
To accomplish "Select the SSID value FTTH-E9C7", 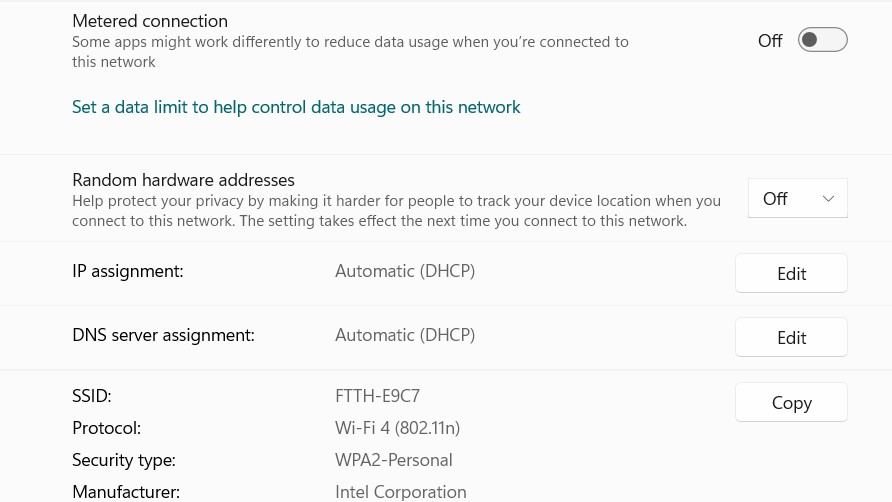I will coord(377,396).
